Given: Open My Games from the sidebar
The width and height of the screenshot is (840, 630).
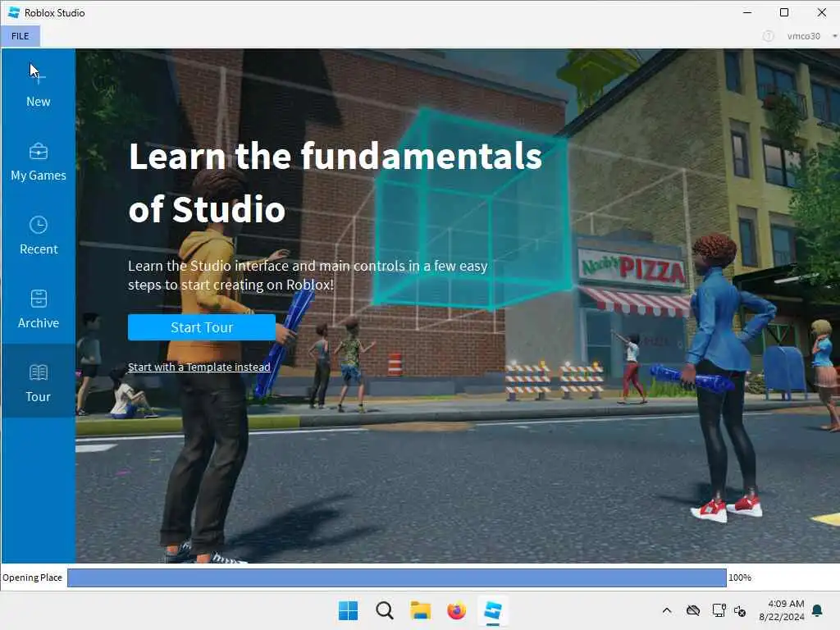Looking at the screenshot, I should (38, 162).
